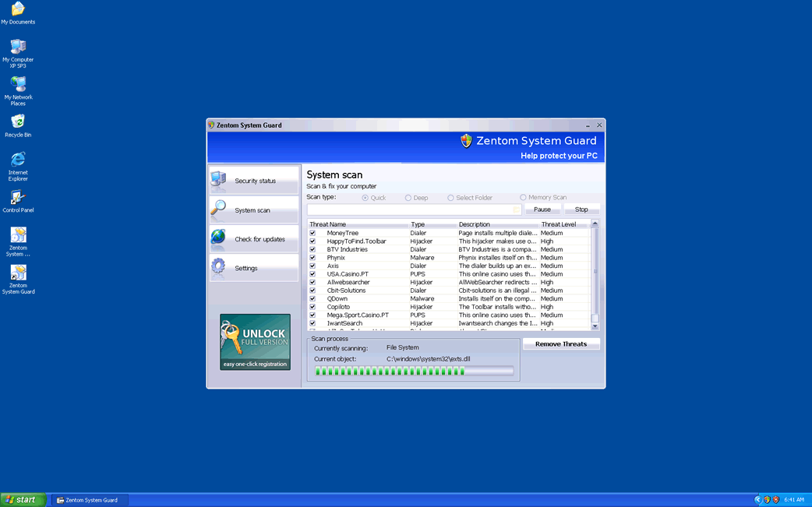Open the Windows Start menu
Image resolution: width=812 pixels, height=507 pixels.
click(22, 500)
